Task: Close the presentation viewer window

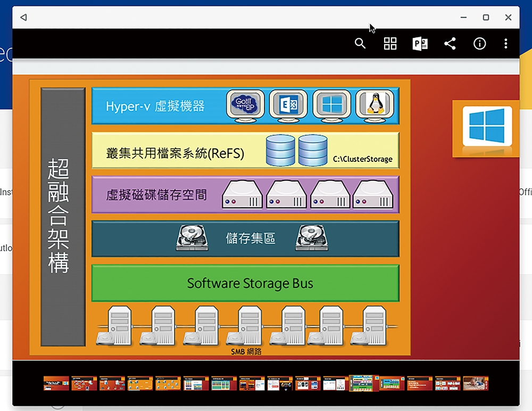Action: pyautogui.click(x=508, y=18)
